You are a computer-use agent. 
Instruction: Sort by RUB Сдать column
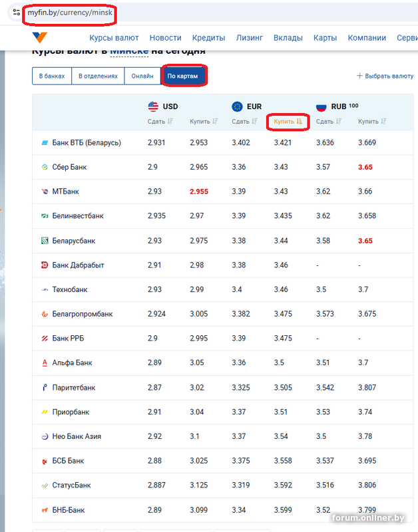[329, 122]
